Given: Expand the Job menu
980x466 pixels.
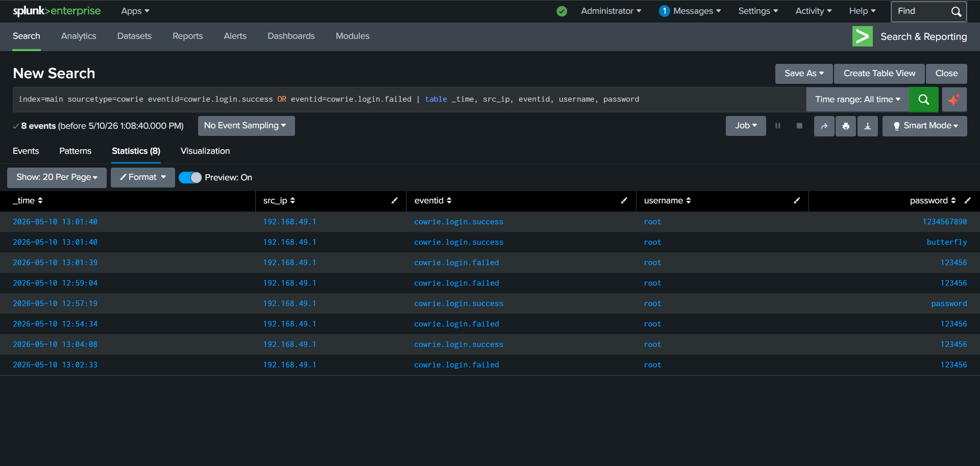Looking at the screenshot, I should 746,126.
